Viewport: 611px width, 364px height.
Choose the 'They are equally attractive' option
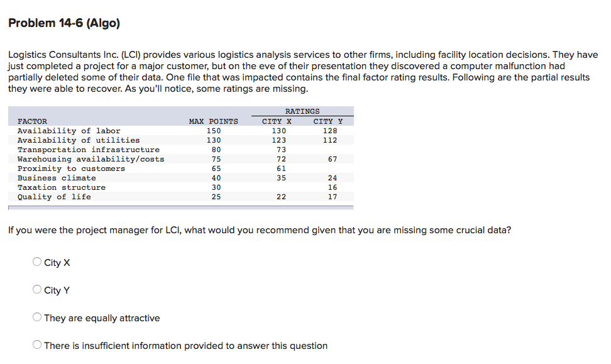[x=36, y=317]
